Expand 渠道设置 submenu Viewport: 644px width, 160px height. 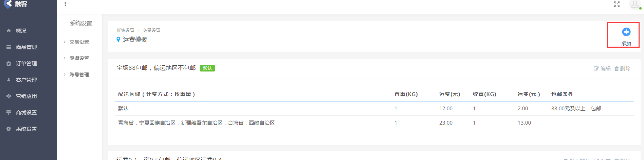[x=79, y=58]
